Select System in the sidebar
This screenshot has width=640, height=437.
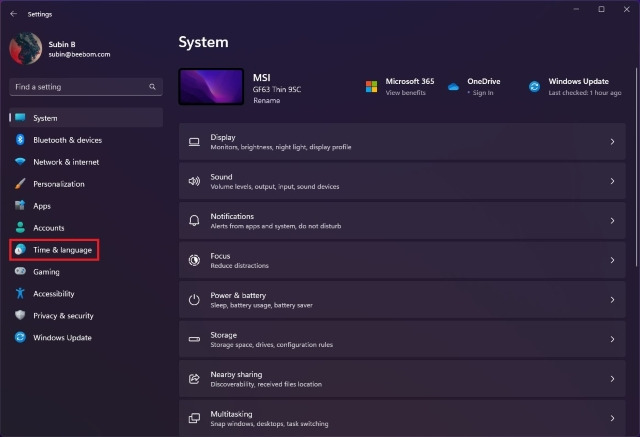click(86, 118)
